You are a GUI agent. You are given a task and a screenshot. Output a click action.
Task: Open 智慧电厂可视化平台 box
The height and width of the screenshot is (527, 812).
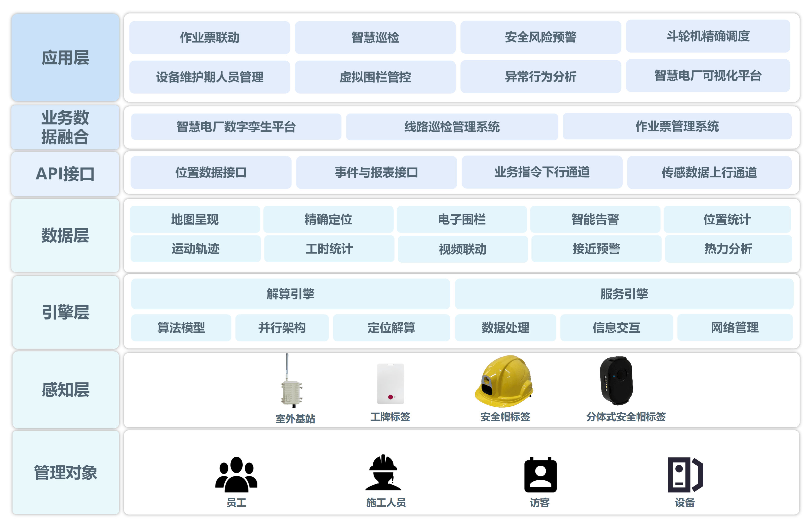pyautogui.click(x=708, y=75)
